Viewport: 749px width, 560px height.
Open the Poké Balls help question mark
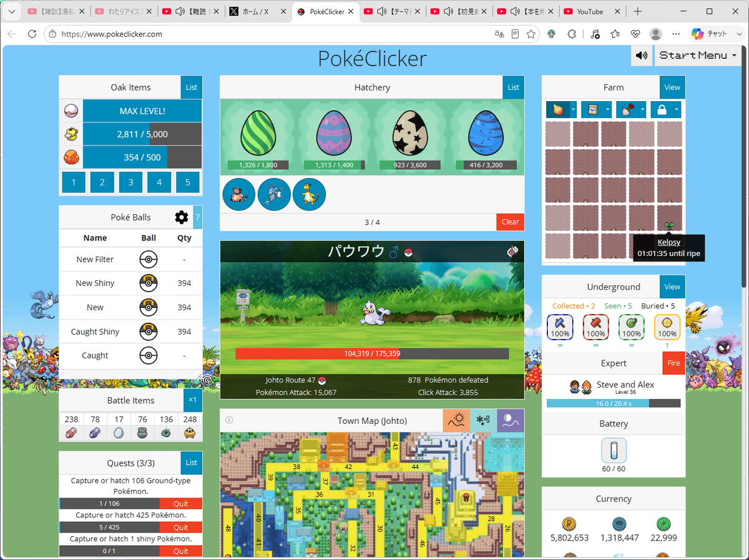(198, 217)
